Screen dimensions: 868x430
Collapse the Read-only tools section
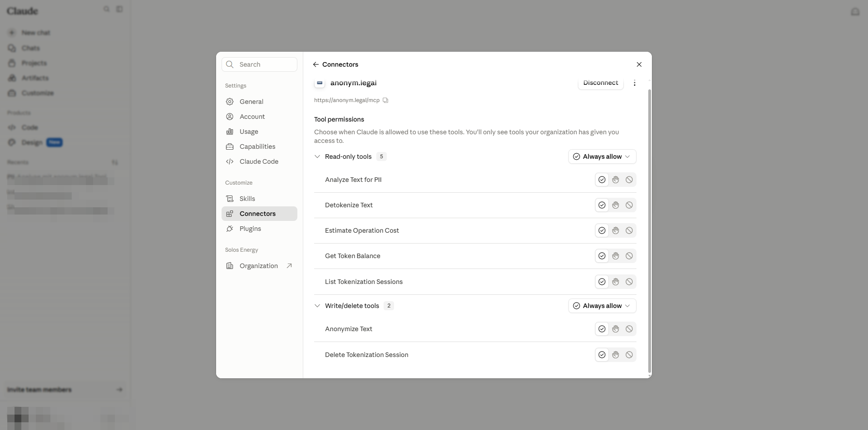(317, 156)
